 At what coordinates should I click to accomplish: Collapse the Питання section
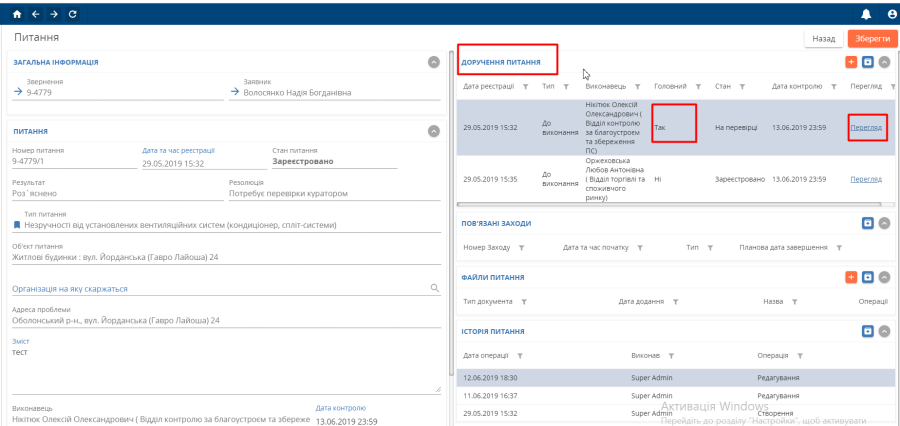pos(433,130)
